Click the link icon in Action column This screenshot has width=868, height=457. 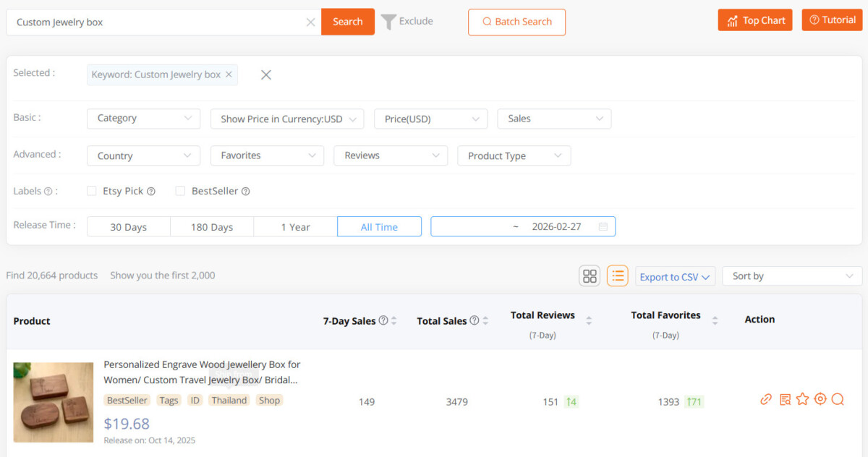766,399
